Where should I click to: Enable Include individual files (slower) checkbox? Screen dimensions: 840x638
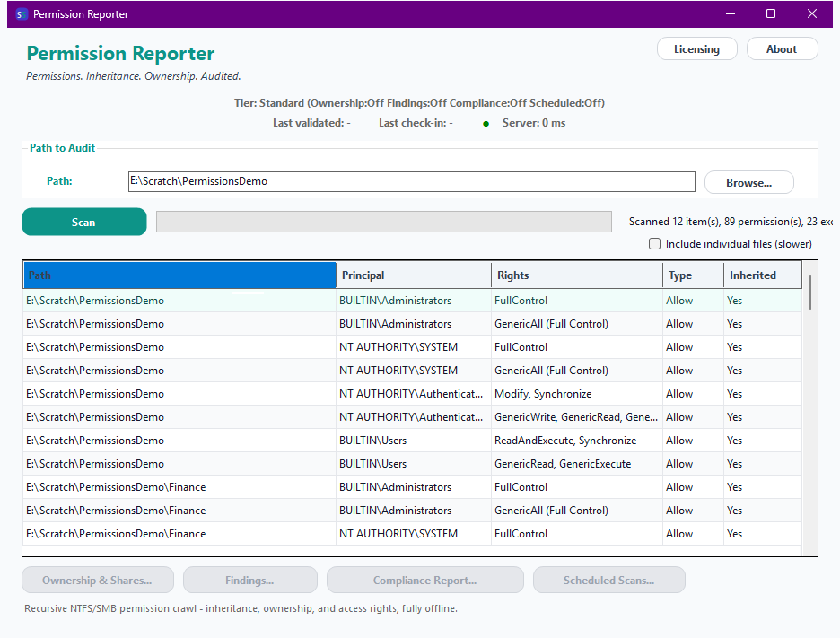(654, 244)
